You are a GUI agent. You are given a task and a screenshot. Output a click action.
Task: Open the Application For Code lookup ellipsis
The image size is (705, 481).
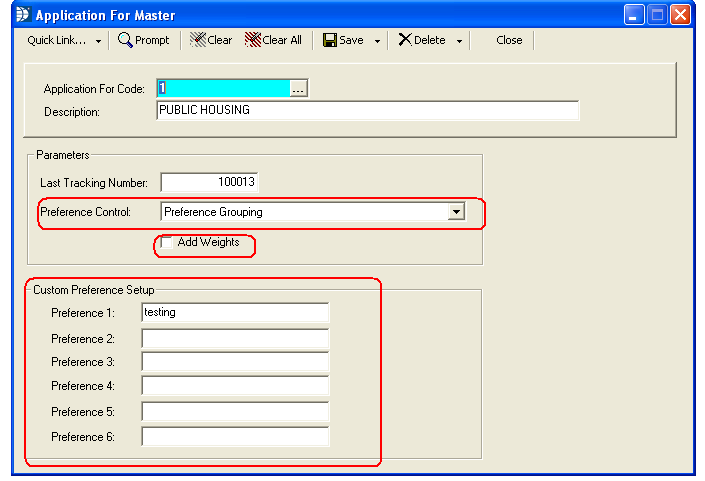298,89
